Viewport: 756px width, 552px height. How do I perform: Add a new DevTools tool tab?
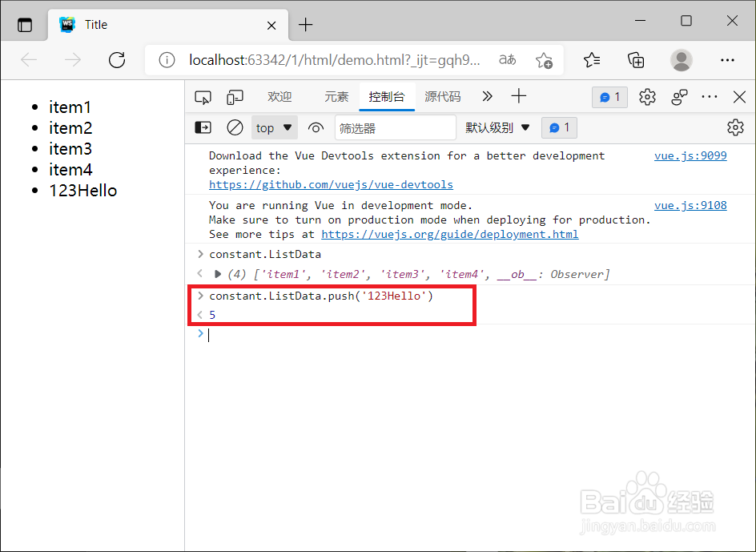click(519, 96)
